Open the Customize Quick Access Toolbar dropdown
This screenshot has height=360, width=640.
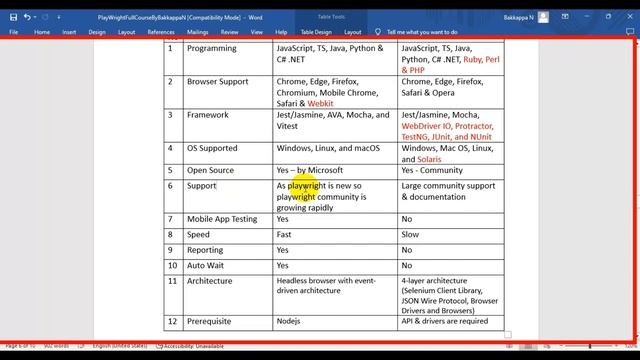pyautogui.click(x=59, y=17)
